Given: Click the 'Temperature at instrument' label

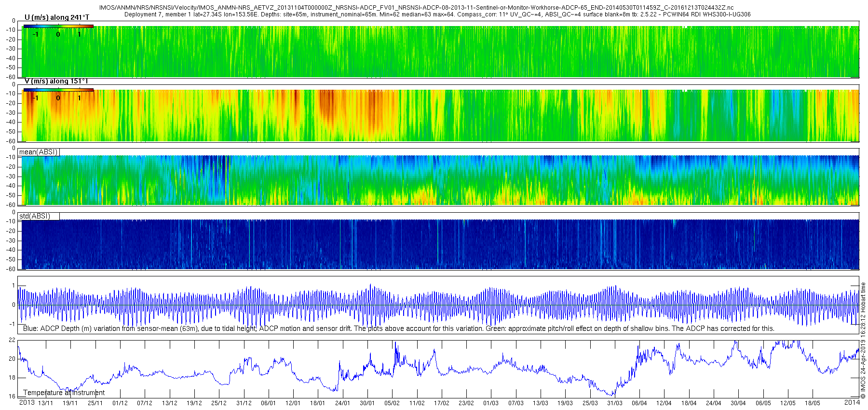Looking at the screenshot, I should (x=64, y=393).
